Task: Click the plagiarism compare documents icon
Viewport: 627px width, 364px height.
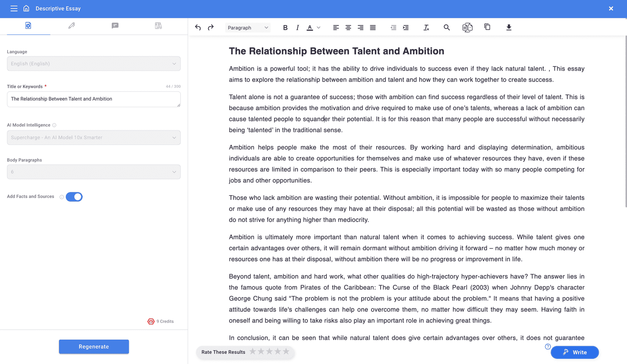Action: 468,27
